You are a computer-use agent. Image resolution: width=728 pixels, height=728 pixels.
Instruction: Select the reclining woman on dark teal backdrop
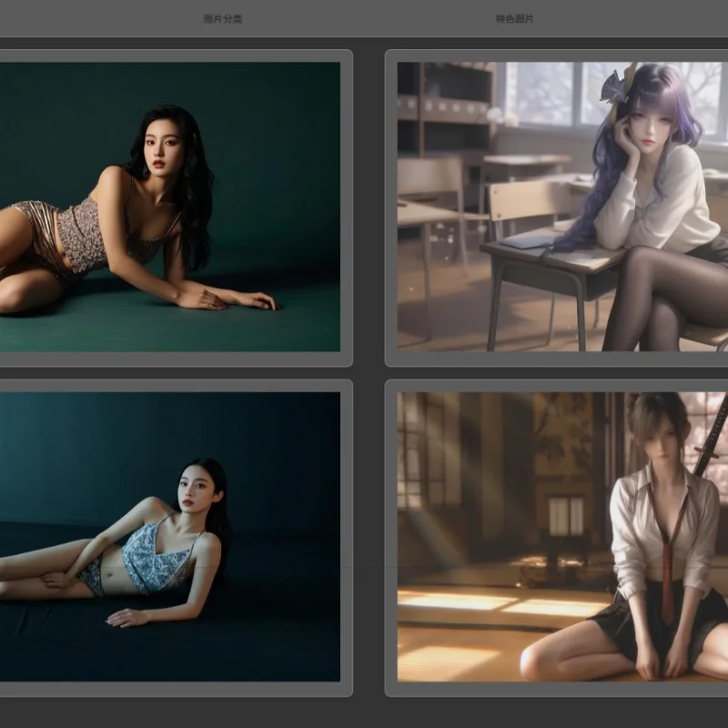(x=170, y=537)
